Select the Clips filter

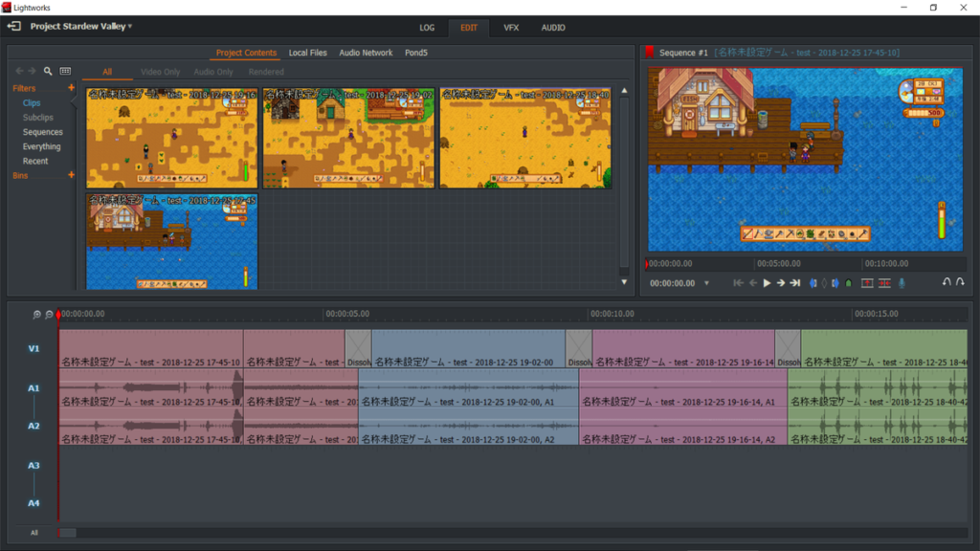click(x=32, y=103)
